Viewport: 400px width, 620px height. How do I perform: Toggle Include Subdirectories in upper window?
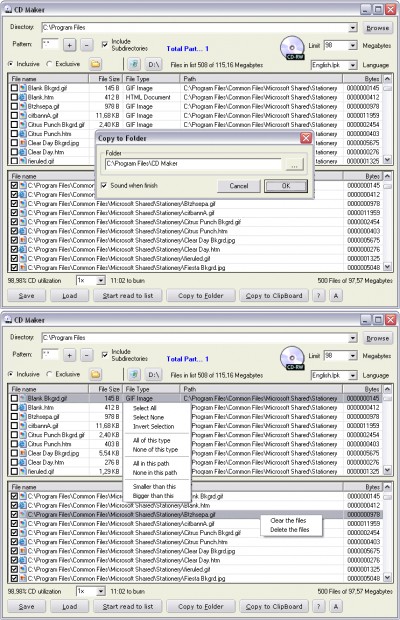(x=104, y=44)
